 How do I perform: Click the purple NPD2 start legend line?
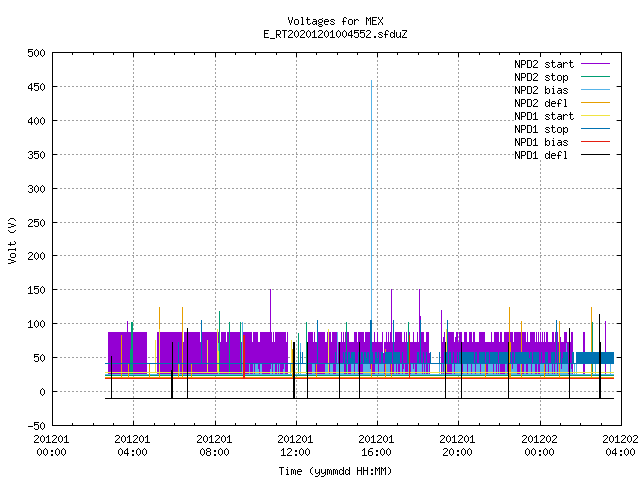click(595, 64)
